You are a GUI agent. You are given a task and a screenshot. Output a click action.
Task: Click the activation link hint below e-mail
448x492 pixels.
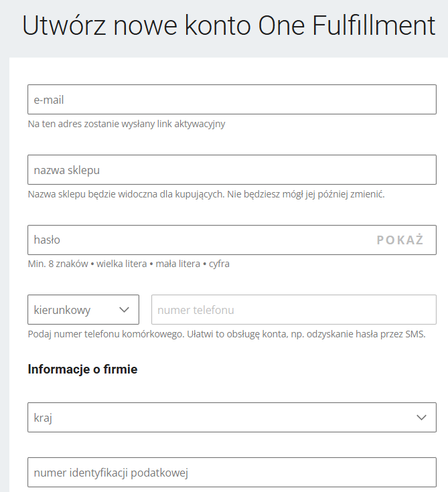click(x=127, y=124)
